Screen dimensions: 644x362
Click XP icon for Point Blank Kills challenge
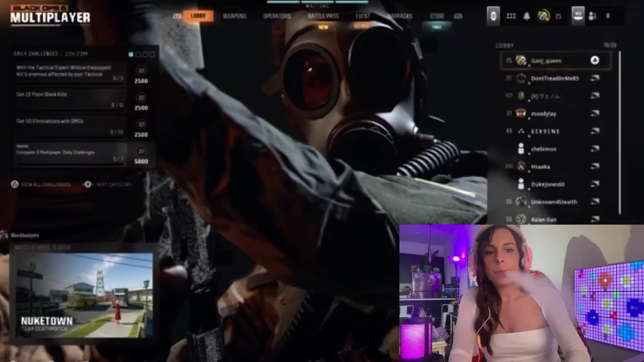[x=141, y=98]
